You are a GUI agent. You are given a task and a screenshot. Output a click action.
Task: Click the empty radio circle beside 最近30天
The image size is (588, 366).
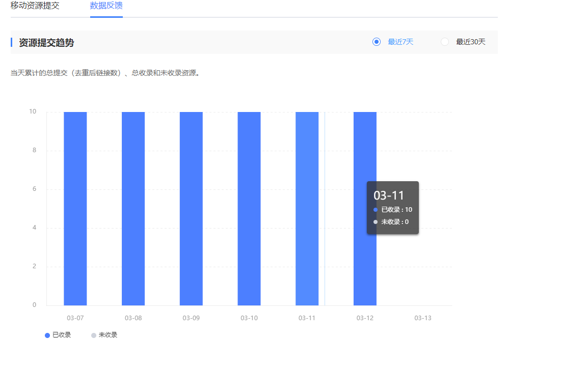(x=444, y=42)
